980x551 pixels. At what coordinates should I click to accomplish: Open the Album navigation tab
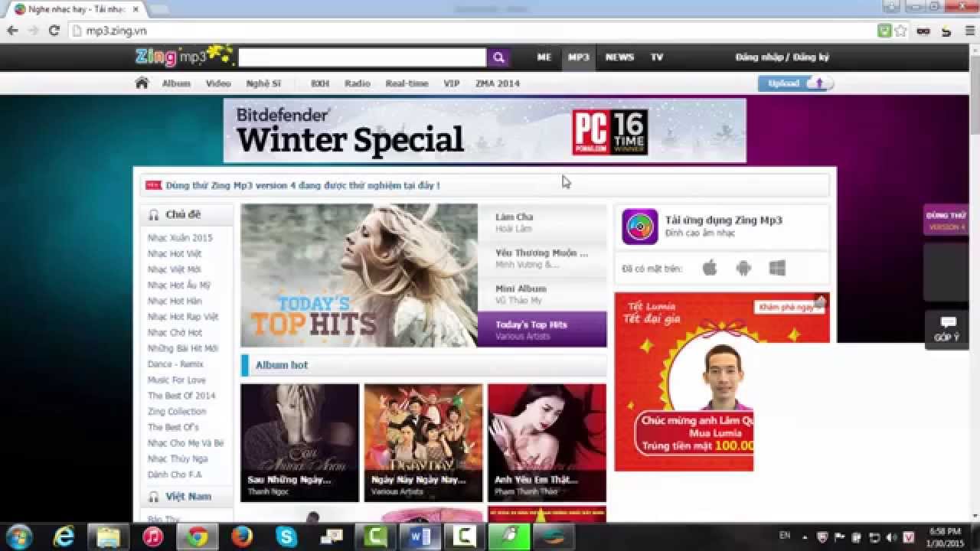pos(176,83)
